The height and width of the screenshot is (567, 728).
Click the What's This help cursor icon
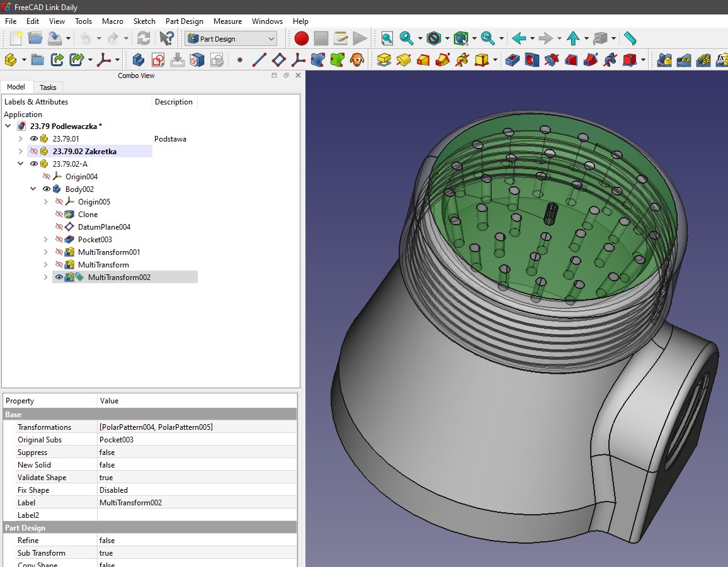point(166,38)
